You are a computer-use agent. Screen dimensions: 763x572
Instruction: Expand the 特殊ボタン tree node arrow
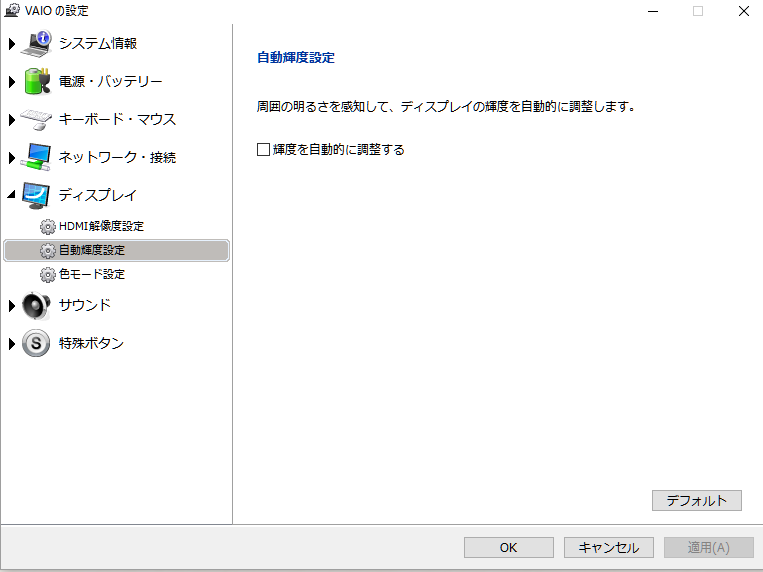[x=12, y=344]
